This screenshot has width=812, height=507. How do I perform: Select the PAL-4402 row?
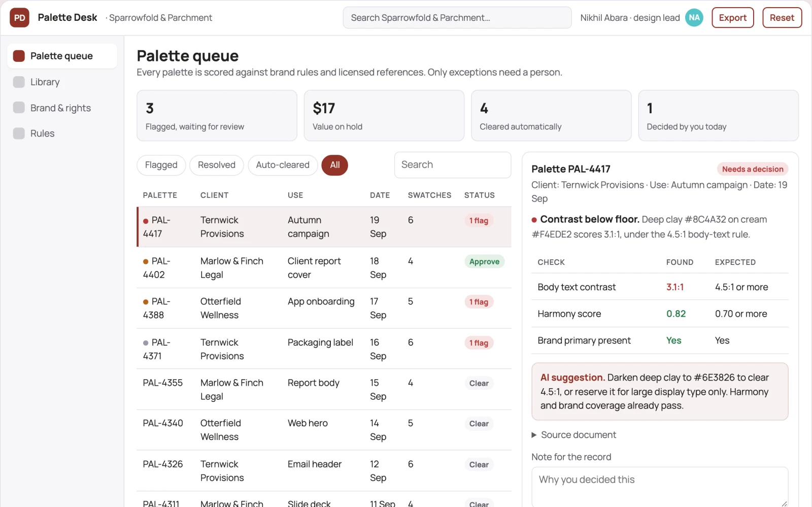click(324, 268)
